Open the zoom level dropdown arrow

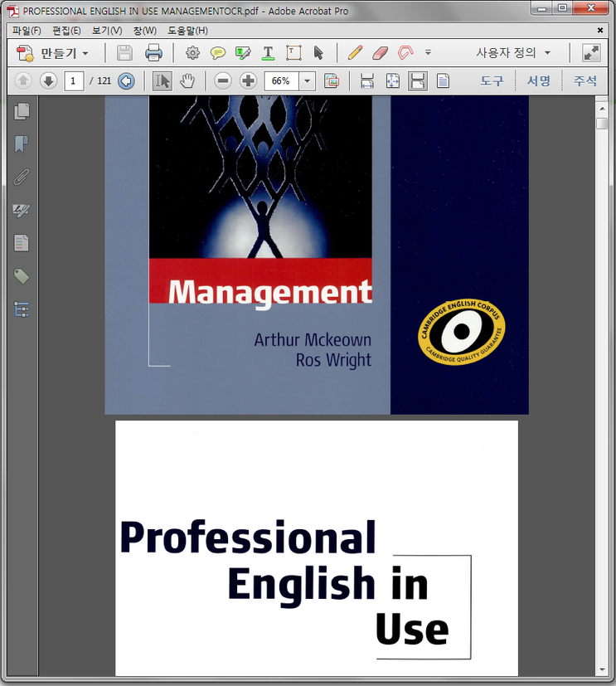click(x=308, y=81)
